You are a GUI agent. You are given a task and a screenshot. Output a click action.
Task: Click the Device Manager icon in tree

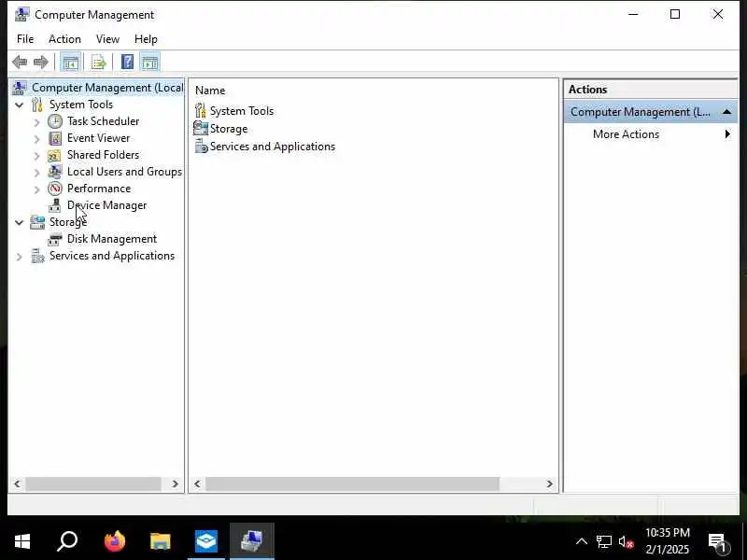(55, 205)
